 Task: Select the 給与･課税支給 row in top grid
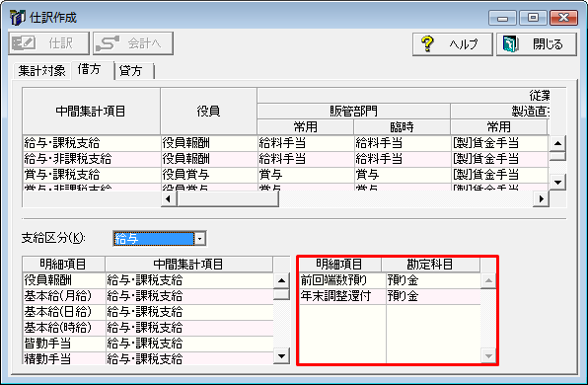click(285, 143)
